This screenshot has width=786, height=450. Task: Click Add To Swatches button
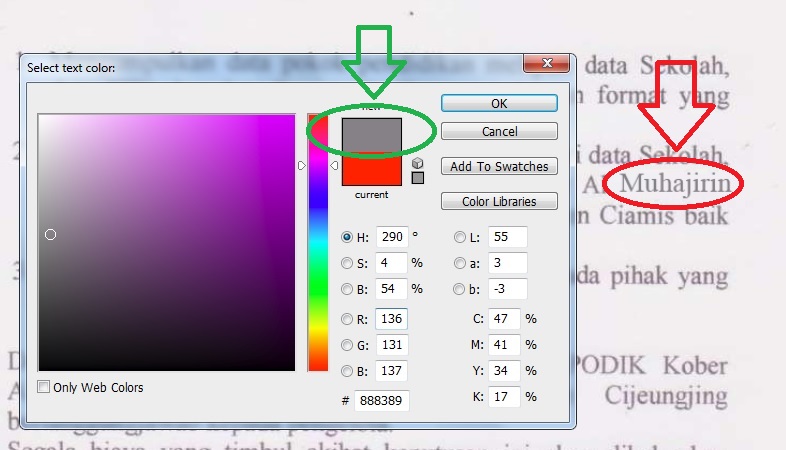499,166
